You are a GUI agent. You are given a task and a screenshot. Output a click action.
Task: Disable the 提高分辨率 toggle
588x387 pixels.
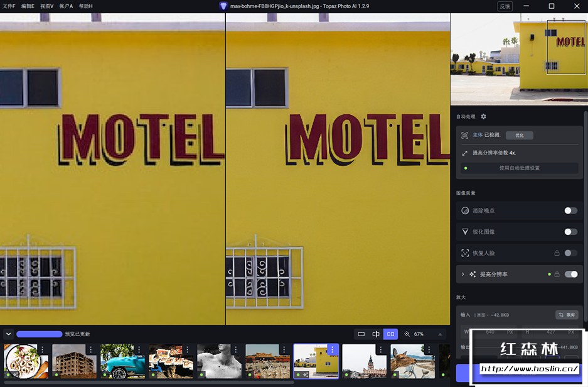point(571,275)
